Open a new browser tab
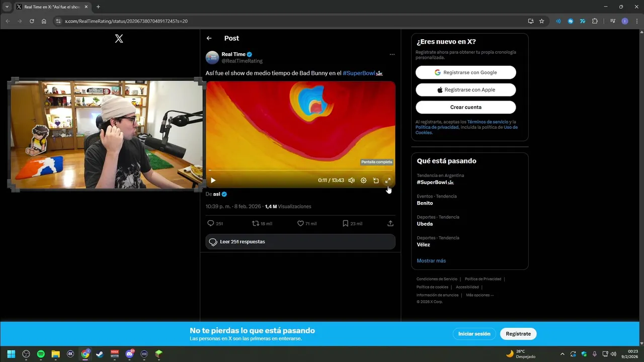This screenshot has height=362, width=644. point(98,7)
